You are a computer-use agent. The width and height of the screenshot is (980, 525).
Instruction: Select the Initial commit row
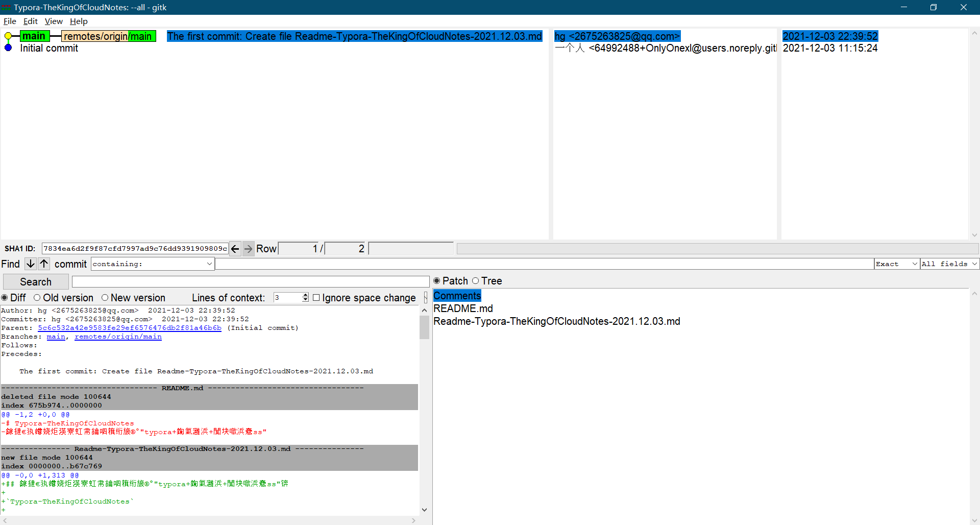pyautogui.click(x=49, y=48)
